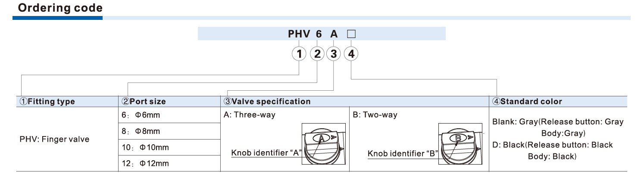Click circled number 1 marker
Screen dimensions: 644x181
pos(299,54)
